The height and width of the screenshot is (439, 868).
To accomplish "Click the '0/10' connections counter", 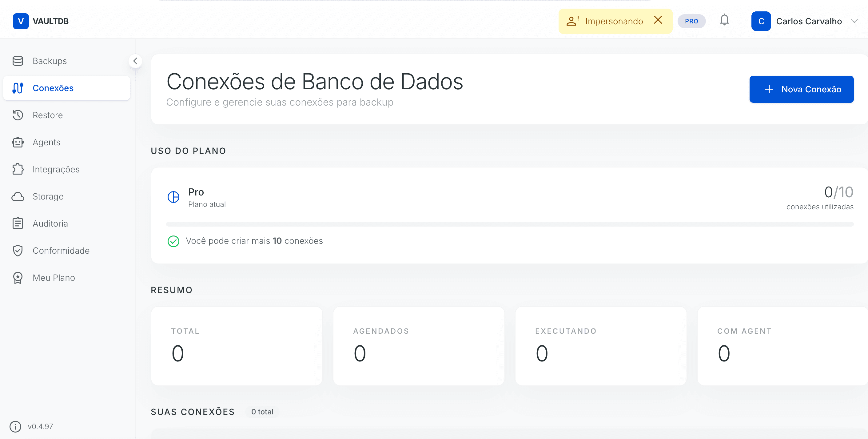I will (x=839, y=192).
